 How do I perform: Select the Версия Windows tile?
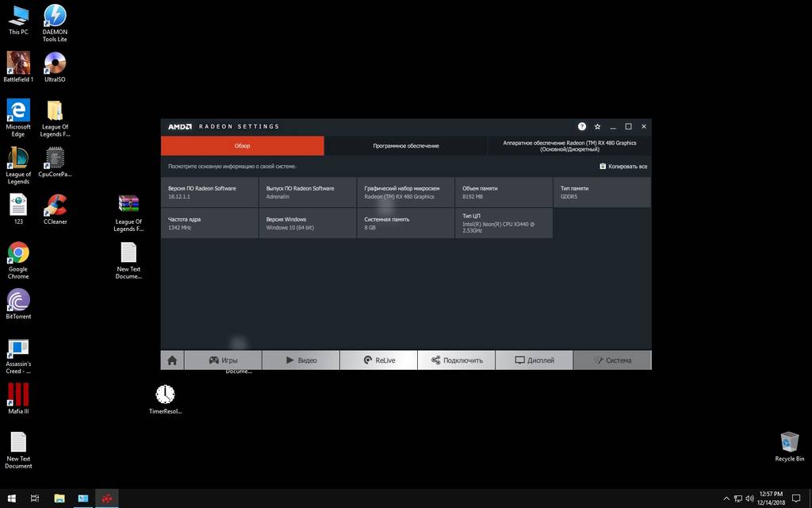click(x=308, y=223)
